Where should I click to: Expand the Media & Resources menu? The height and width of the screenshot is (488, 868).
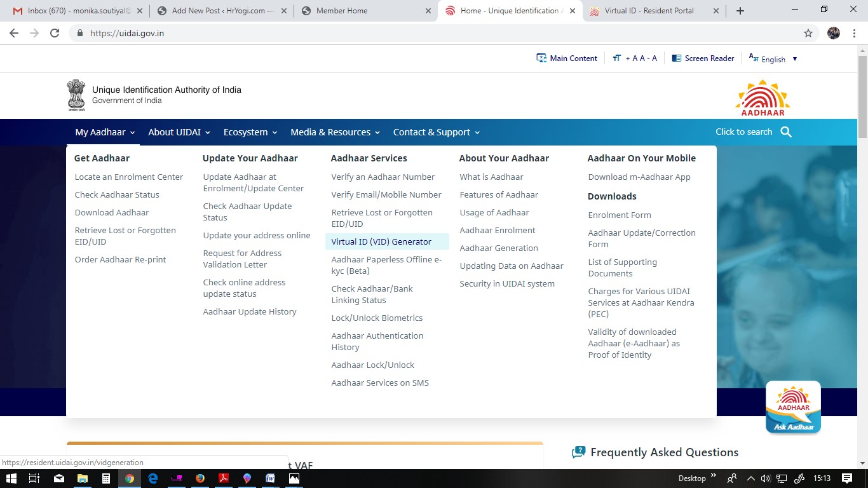(335, 132)
